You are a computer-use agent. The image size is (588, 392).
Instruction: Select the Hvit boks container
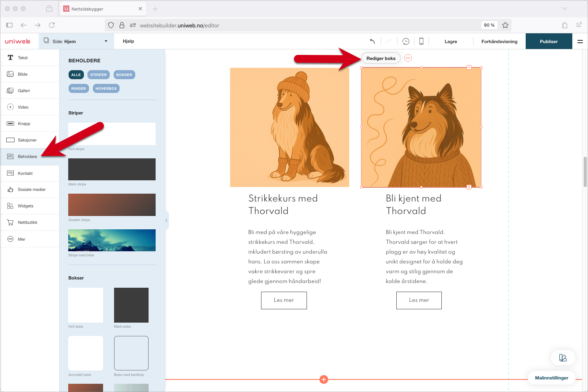coord(85,305)
